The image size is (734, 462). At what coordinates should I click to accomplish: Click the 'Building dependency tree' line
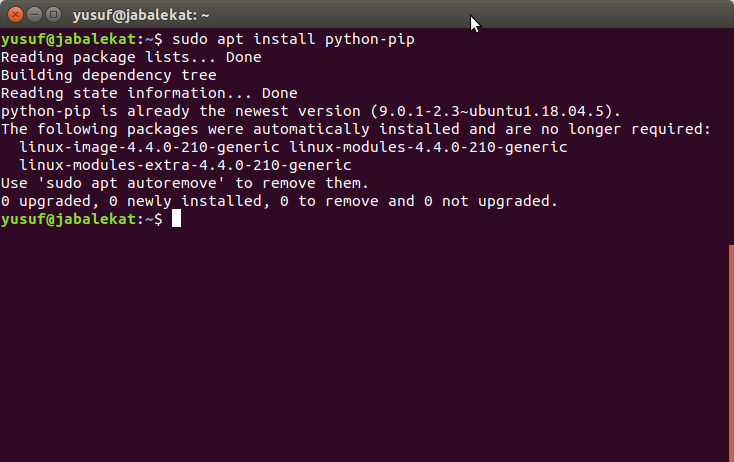tap(108, 75)
